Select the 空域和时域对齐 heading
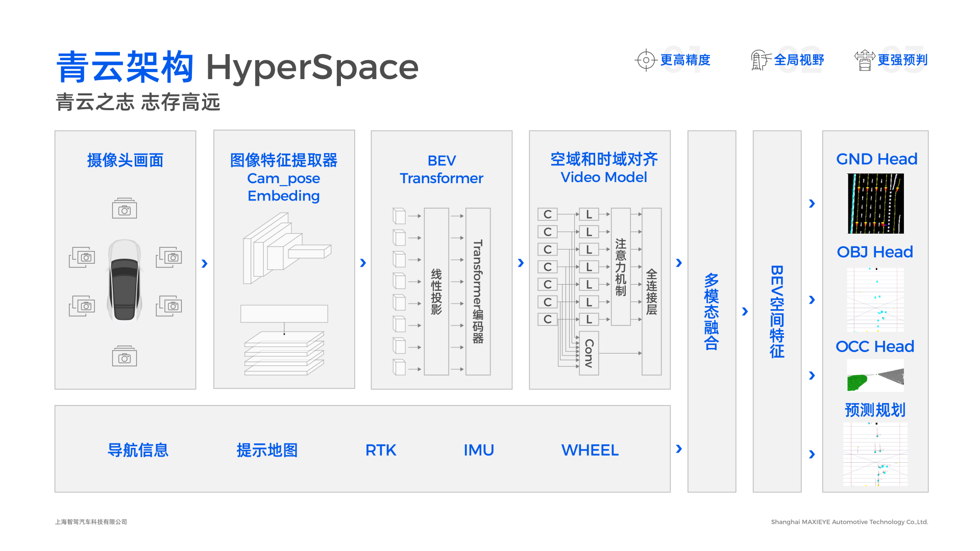The width and height of the screenshot is (980, 551). coord(604,159)
